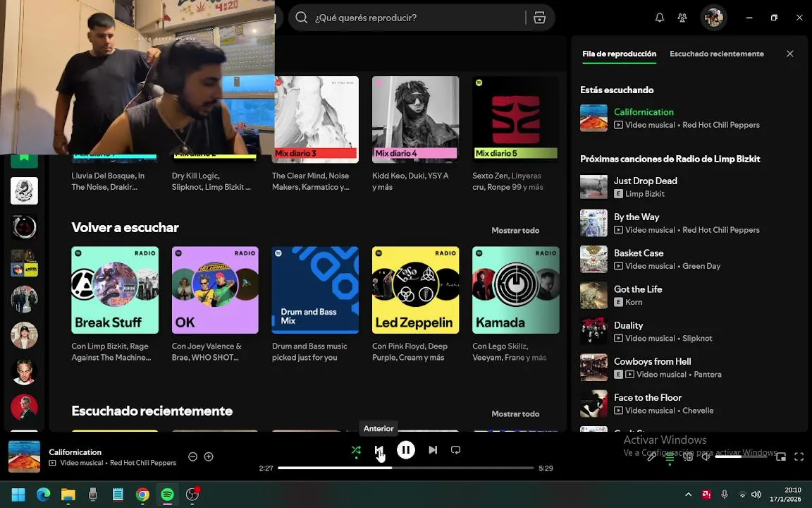The image size is (812, 508).
Task: Select Californication in the queue
Action: [689, 118]
